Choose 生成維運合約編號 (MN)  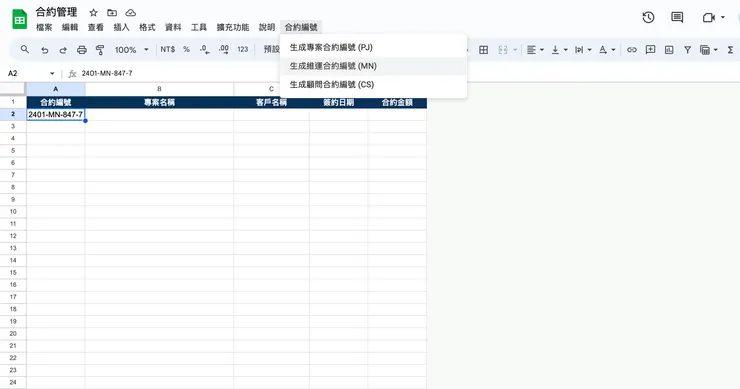pos(373,66)
